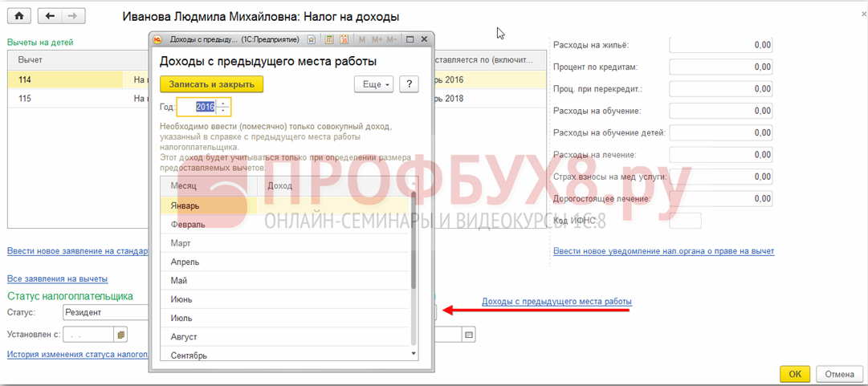Image resolution: width=868 pixels, height=386 pixels.
Task: Select the 'Февраль' row
Action: 285,225
